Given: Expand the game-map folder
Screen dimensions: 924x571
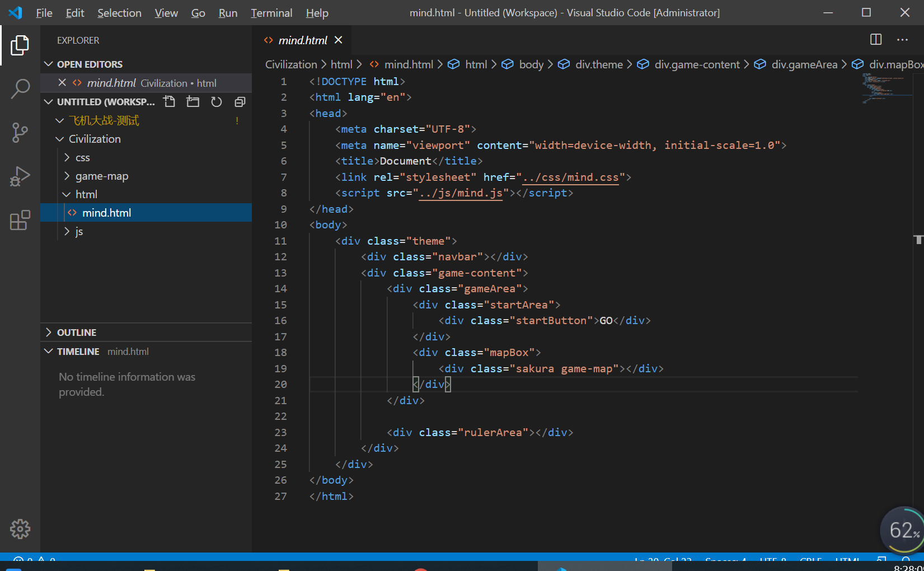Looking at the screenshot, I should pyautogui.click(x=146, y=176).
